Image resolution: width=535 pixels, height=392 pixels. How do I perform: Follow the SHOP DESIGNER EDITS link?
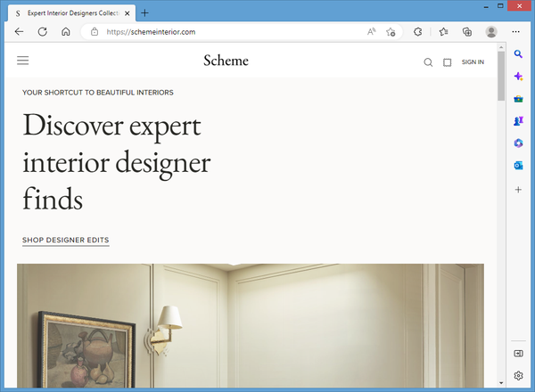pos(66,240)
